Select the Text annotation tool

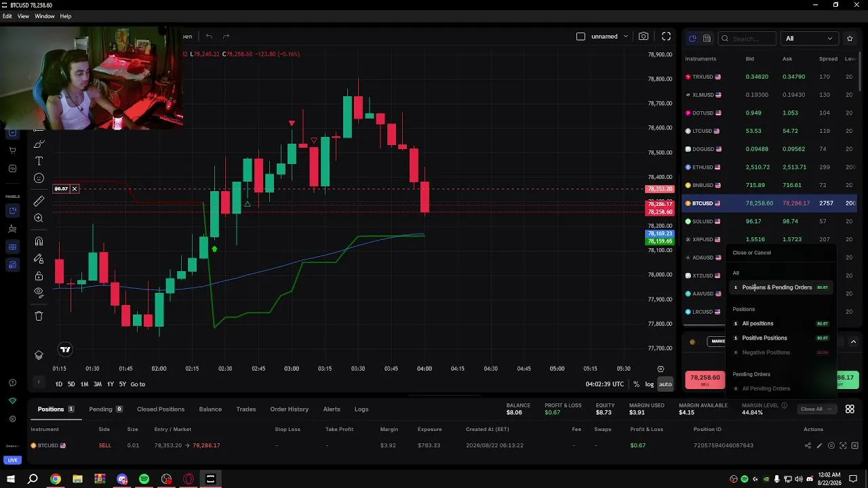click(x=39, y=161)
